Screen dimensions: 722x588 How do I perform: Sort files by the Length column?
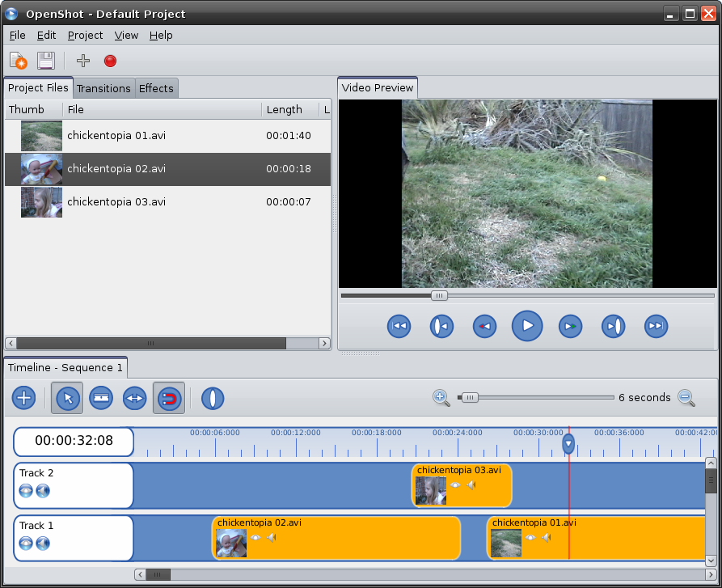click(284, 109)
